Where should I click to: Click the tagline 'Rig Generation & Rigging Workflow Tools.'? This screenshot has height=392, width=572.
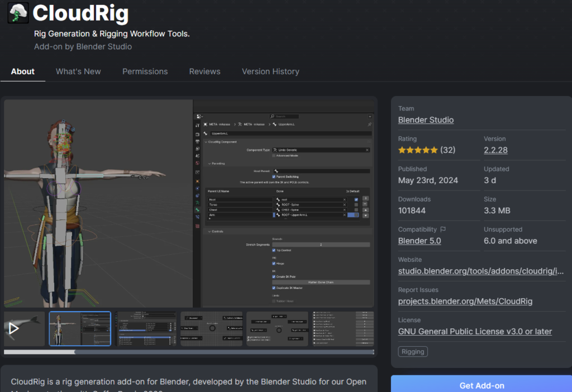tap(112, 34)
